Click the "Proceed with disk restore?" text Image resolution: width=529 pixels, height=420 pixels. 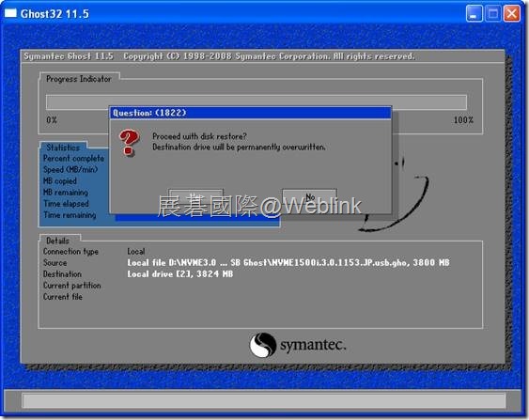click(x=199, y=136)
